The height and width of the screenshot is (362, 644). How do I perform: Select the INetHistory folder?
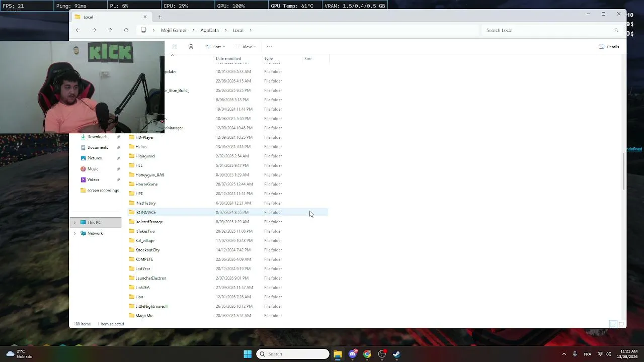145,203
